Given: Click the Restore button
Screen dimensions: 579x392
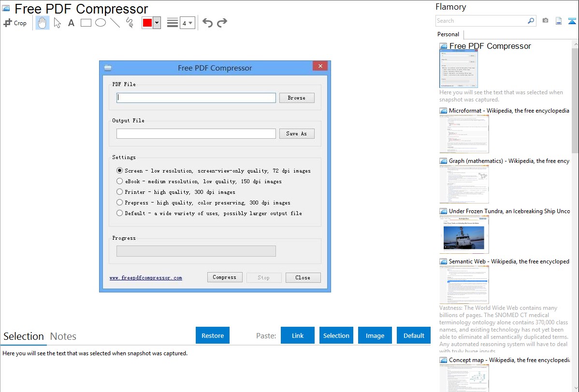Looking at the screenshot, I should pyautogui.click(x=213, y=335).
